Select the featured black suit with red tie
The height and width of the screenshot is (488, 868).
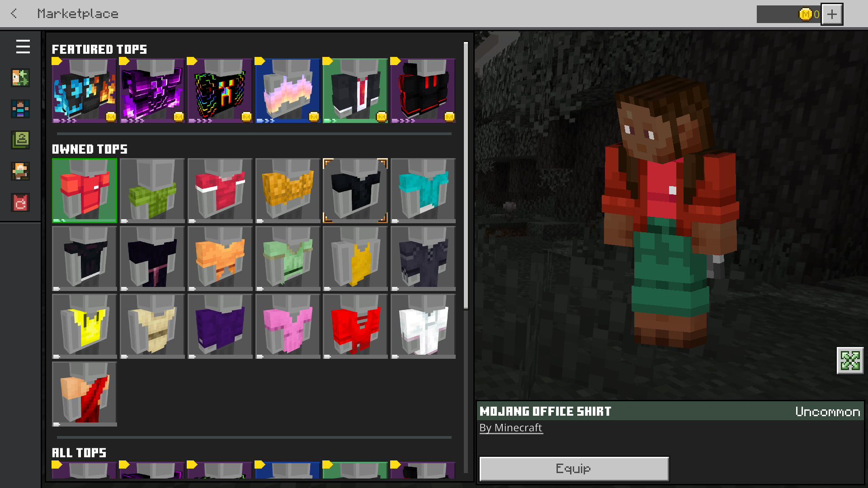355,91
